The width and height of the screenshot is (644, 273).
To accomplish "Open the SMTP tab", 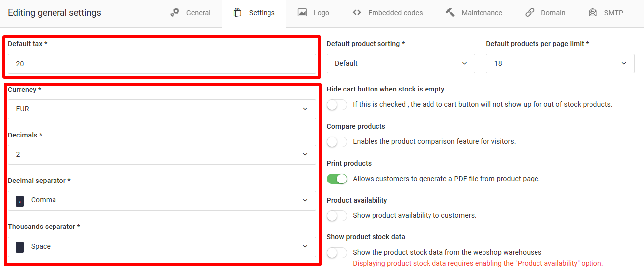I will [605, 13].
